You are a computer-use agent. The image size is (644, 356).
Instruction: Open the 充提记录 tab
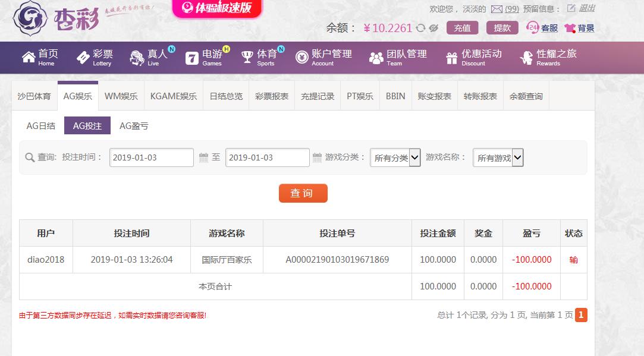pos(318,96)
